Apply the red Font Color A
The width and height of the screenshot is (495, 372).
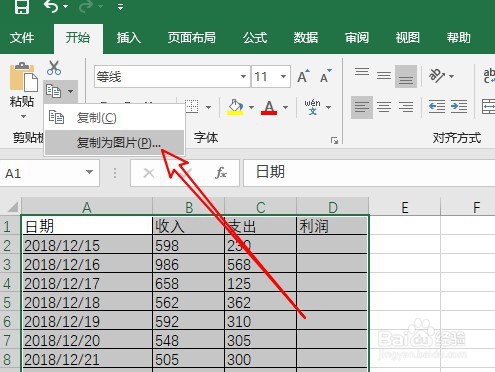[x=269, y=107]
